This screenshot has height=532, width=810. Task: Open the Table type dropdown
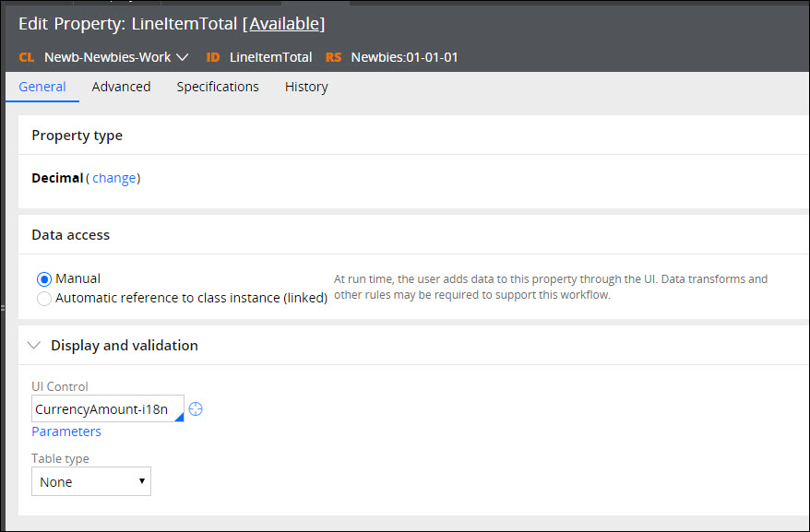point(91,481)
